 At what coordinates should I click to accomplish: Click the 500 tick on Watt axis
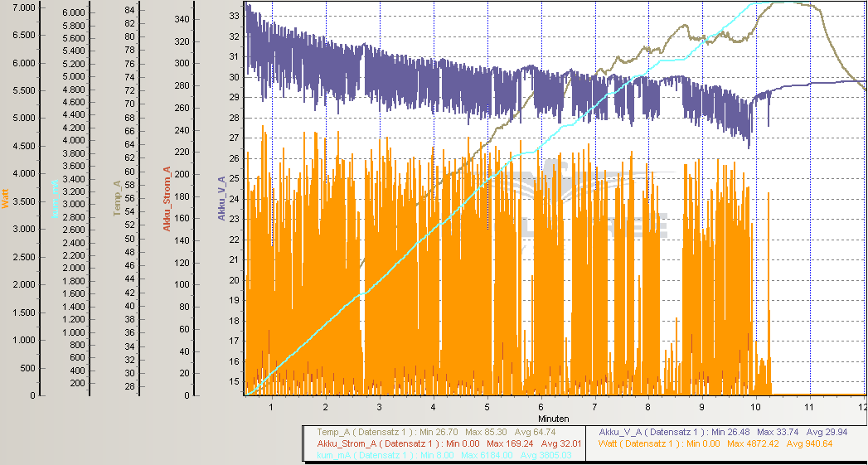click(29, 368)
